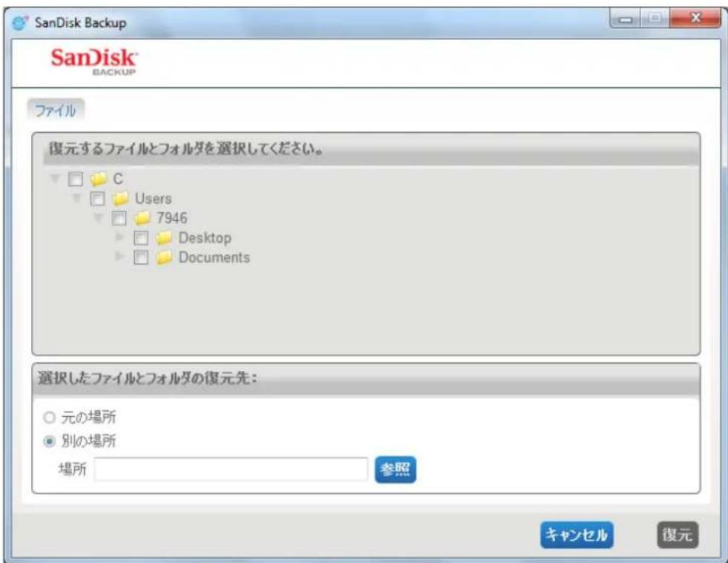
Task: Click the C drive folder icon
Action: coord(99,179)
